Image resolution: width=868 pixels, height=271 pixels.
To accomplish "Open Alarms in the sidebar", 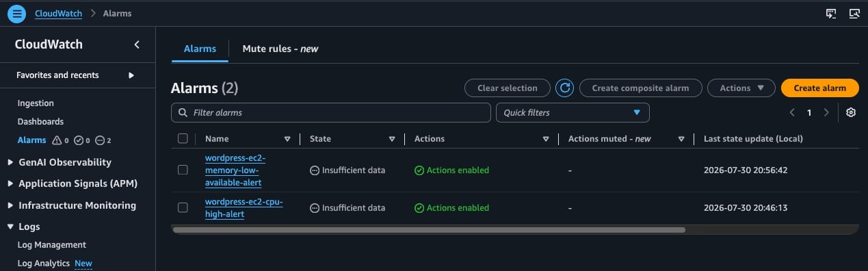I will click(x=32, y=140).
